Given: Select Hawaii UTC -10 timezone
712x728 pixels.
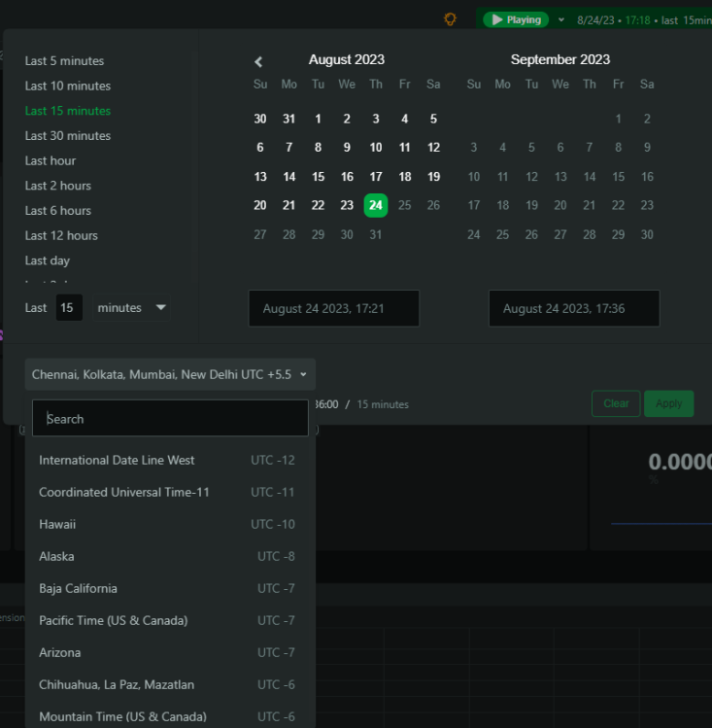Looking at the screenshot, I should pos(167,525).
